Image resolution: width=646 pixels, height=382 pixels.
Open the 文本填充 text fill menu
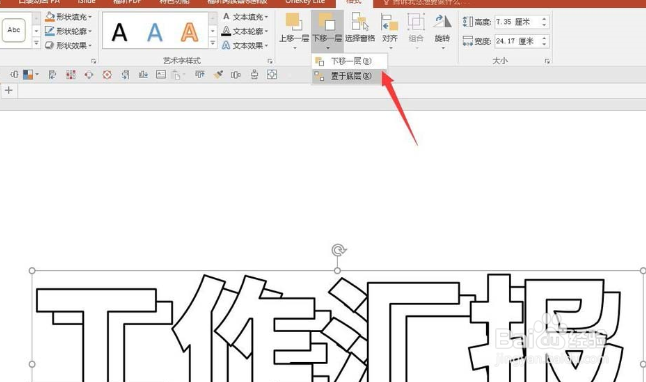pos(245,17)
